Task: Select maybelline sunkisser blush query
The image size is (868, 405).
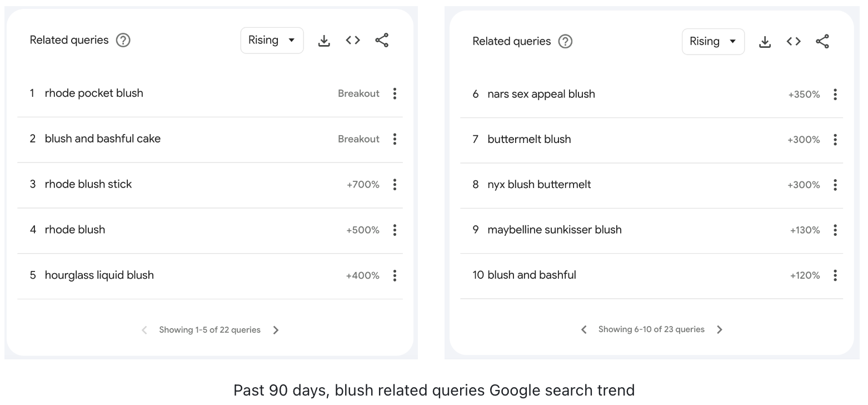Action: [555, 230]
